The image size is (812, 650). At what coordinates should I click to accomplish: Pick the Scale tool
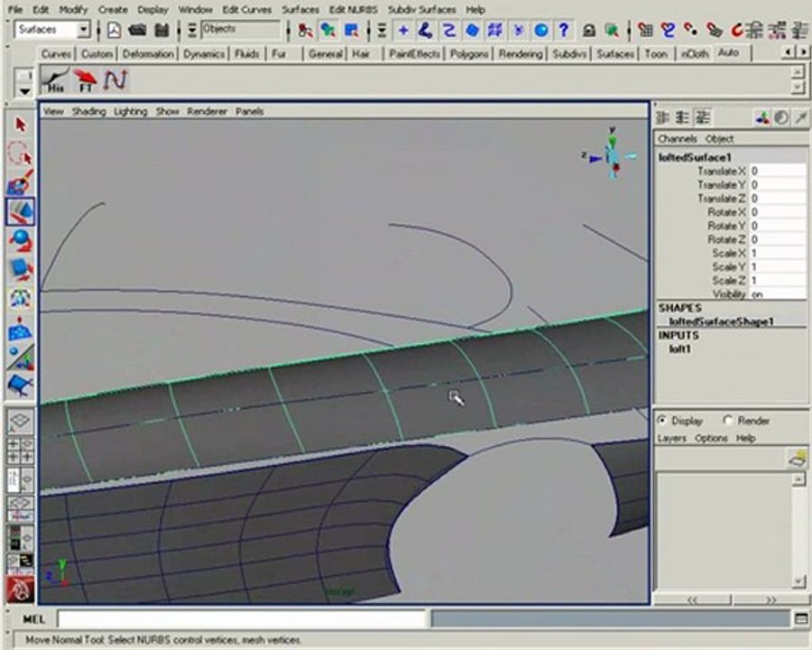[21, 270]
